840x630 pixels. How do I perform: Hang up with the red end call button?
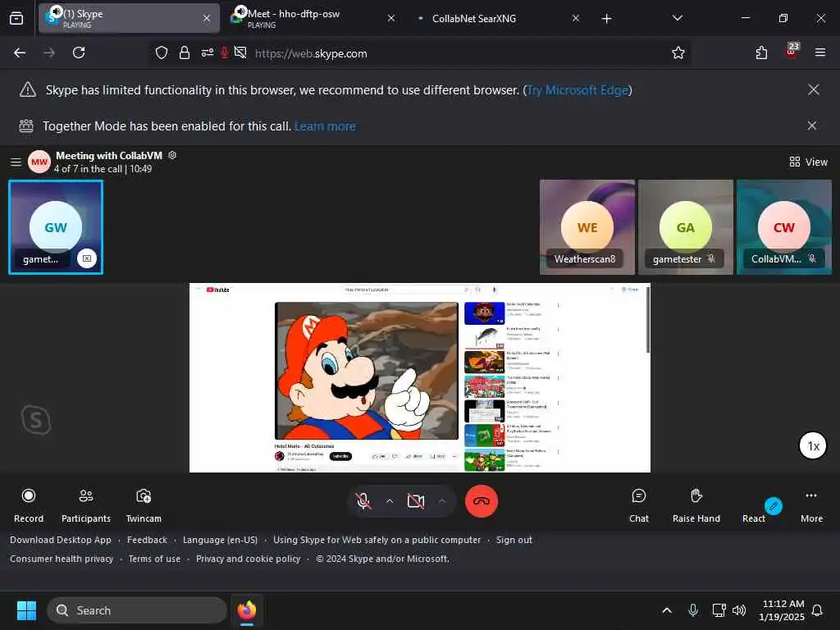coord(481,501)
